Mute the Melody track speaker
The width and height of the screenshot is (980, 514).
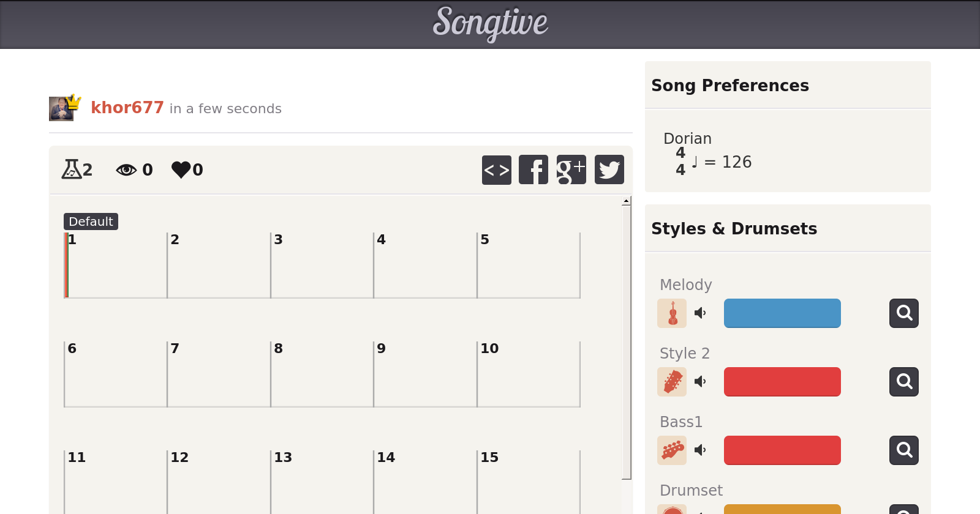click(700, 313)
